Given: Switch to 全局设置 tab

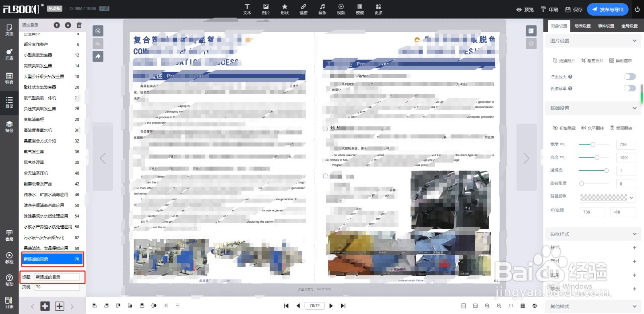Looking at the screenshot, I should [x=630, y=26].
